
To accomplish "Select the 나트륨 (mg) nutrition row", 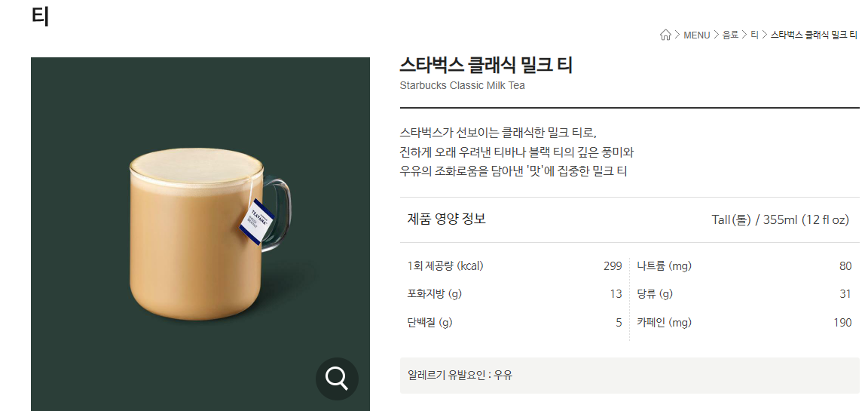I will point(744,266).
